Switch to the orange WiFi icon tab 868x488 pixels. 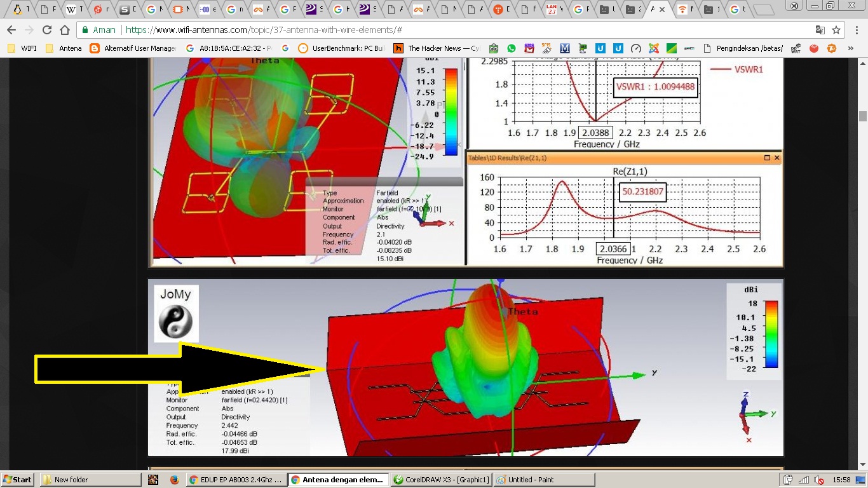pyautogui.click(x=686, y=10)
